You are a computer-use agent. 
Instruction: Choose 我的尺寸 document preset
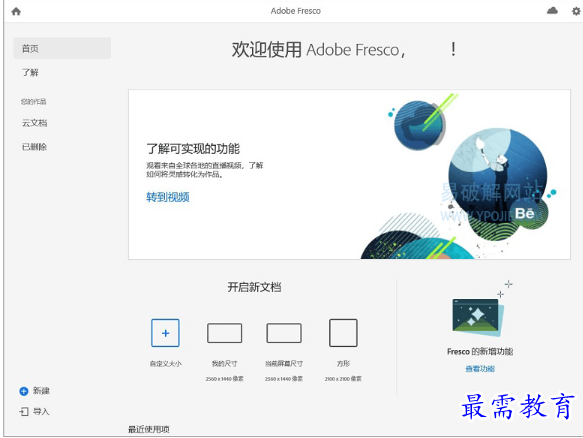tap(224, 333)
